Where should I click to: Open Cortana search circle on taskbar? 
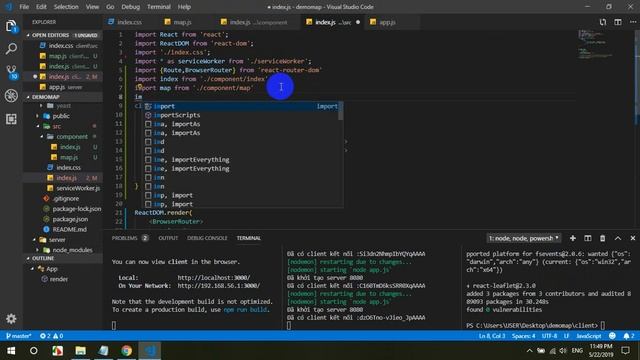point(34,351)
